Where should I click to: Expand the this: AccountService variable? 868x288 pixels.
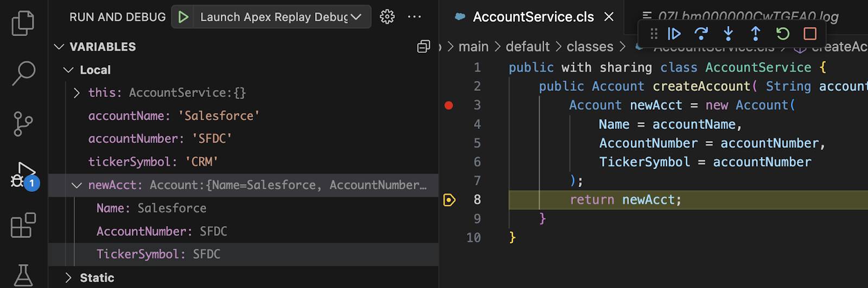tap(77, 93)
